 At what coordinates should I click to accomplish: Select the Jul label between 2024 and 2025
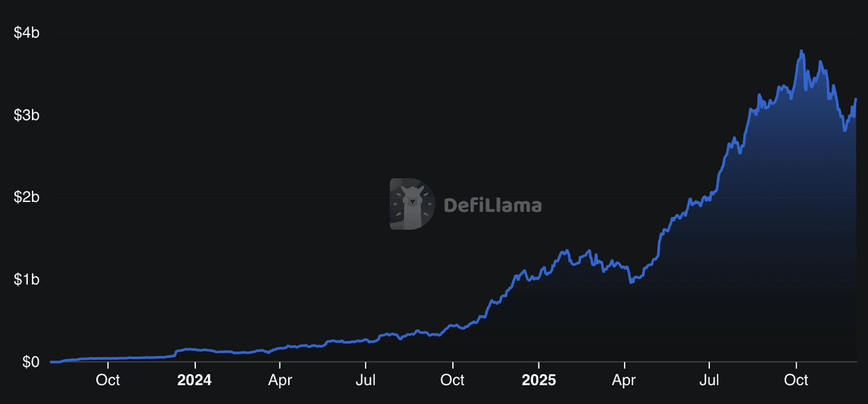pyautogui.click(x=366, y=380)
